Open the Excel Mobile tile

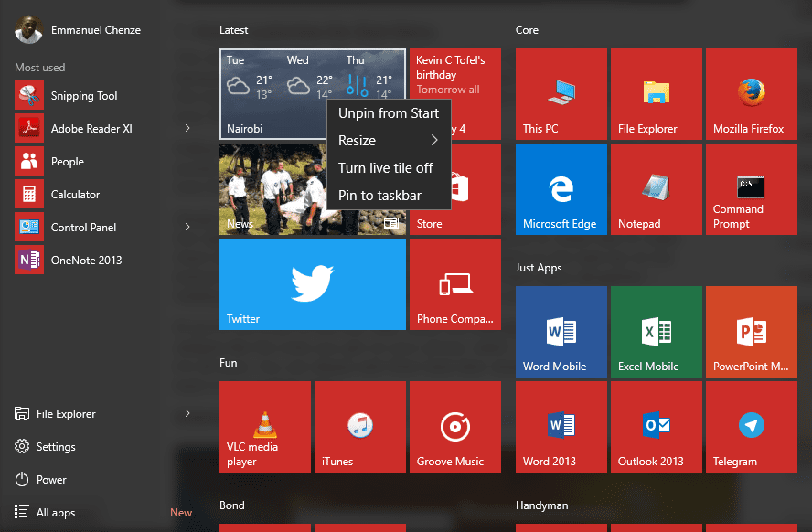pyautogui.click(x=657, y=332)
